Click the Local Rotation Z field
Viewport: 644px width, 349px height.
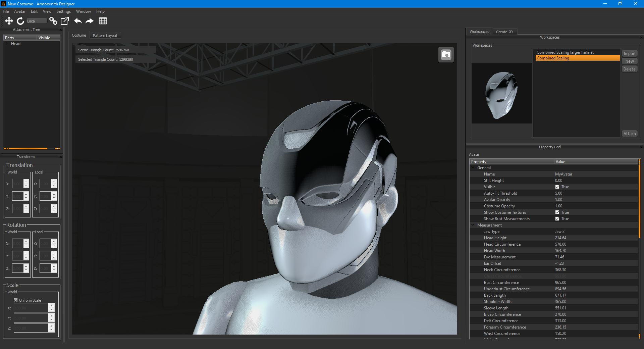click(45, 268)
